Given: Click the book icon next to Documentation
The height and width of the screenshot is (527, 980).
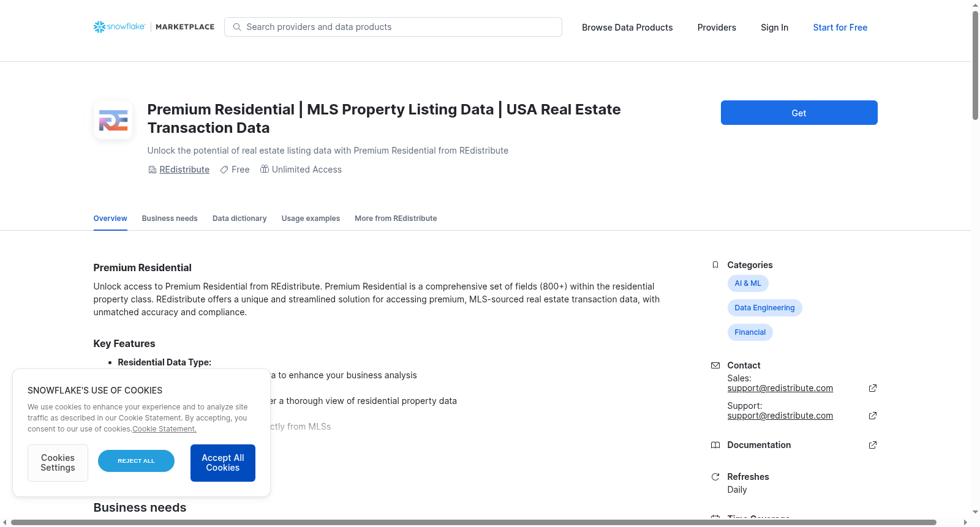Looking at the screenshot, I should click(x=715, y=445).
